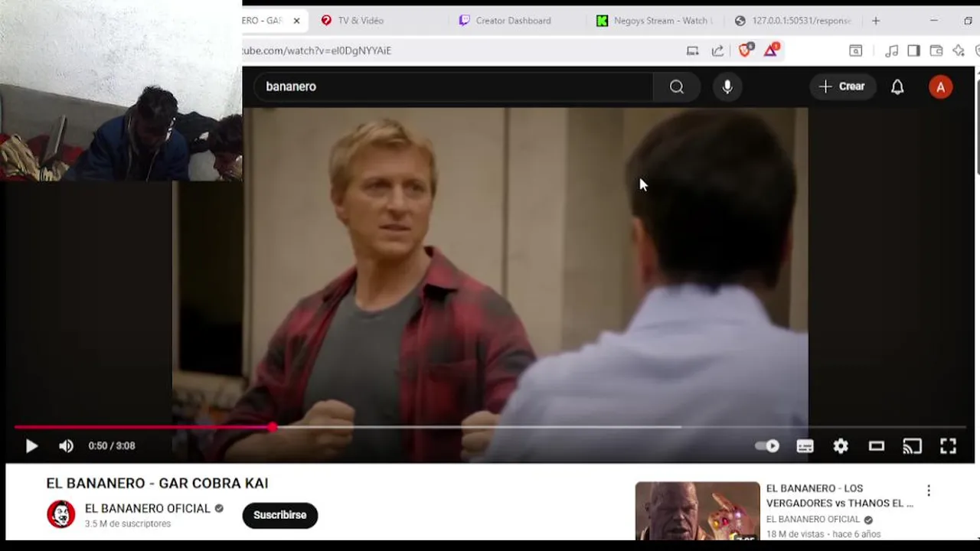Image resolution: width=980 pixels, height=551 pixels.
Task: Close the current YouTube browser tab
Action: 297,21
